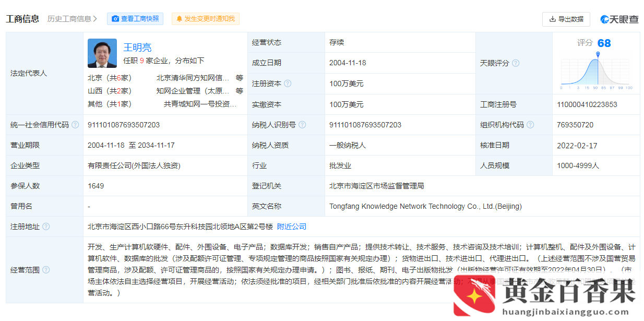Click the bell icon in 发生变更时通知我
This screenshot has height=321, width=644.
(x=180, y=19)
